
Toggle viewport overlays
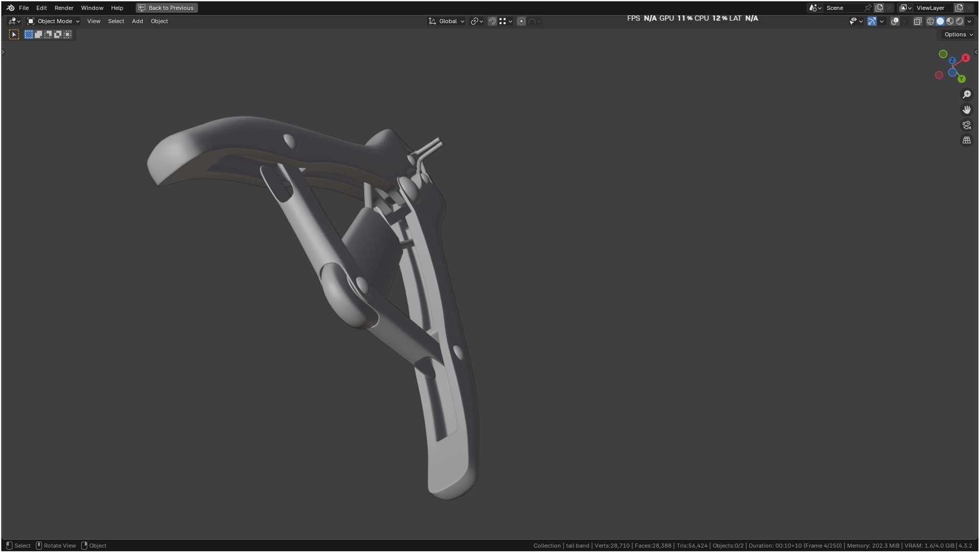895,21
